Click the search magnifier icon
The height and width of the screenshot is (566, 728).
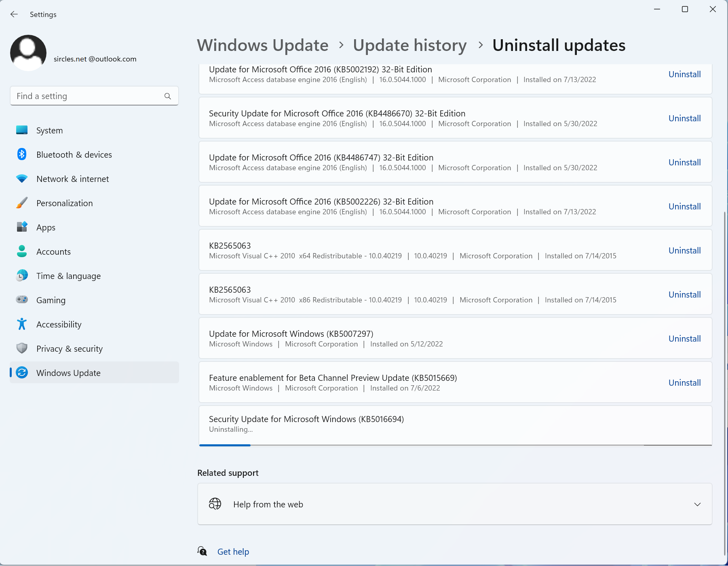point(168,96)
